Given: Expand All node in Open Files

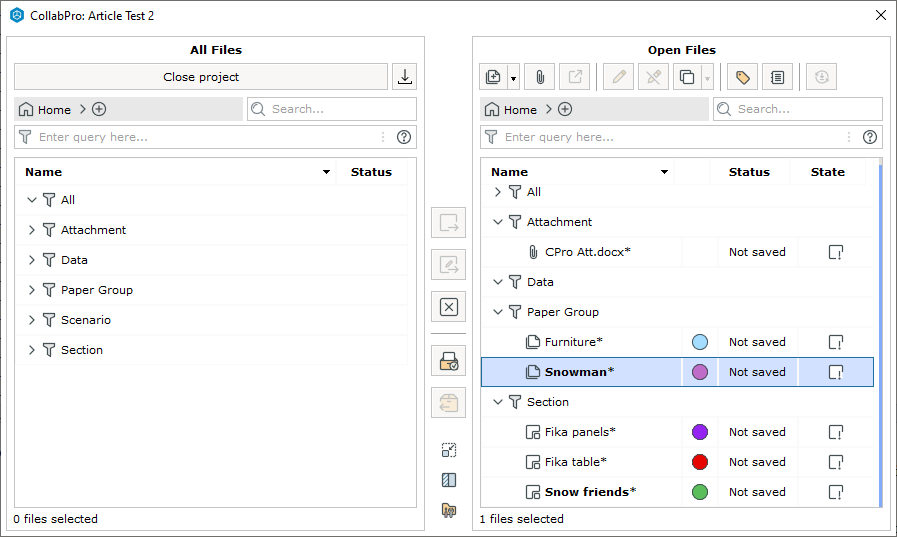Looking at the screenshot, I should pyautogui.click(x=498, y=192).
